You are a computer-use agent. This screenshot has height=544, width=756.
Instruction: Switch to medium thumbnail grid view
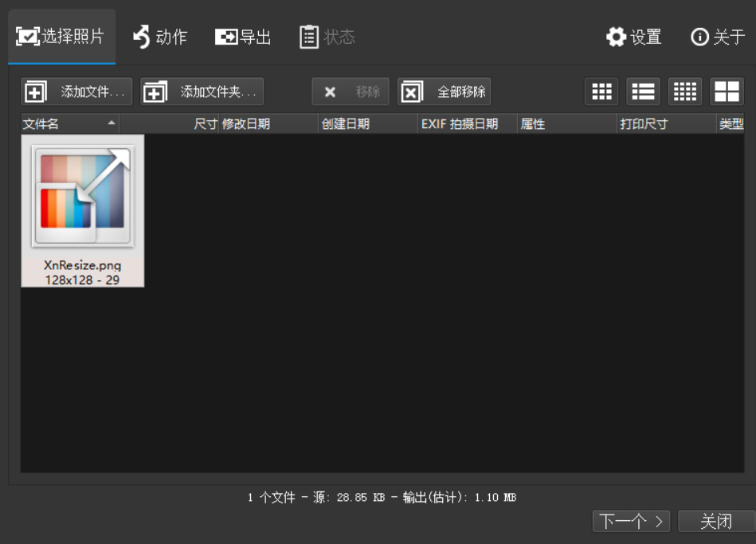click(601, 92)
